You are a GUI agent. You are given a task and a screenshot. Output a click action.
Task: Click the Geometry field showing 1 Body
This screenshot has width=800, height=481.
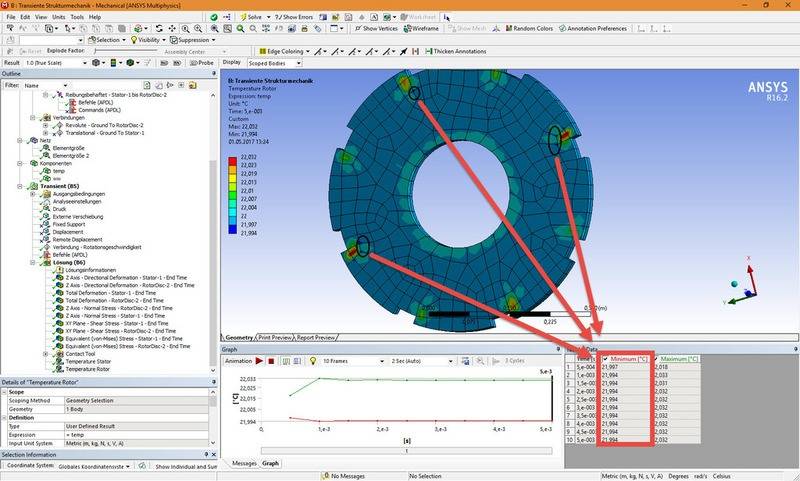[136, 409]
